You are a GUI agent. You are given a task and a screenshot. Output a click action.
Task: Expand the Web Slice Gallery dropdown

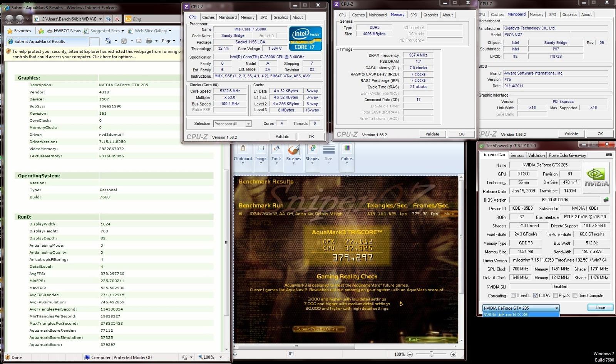click(x=170, y=31)
